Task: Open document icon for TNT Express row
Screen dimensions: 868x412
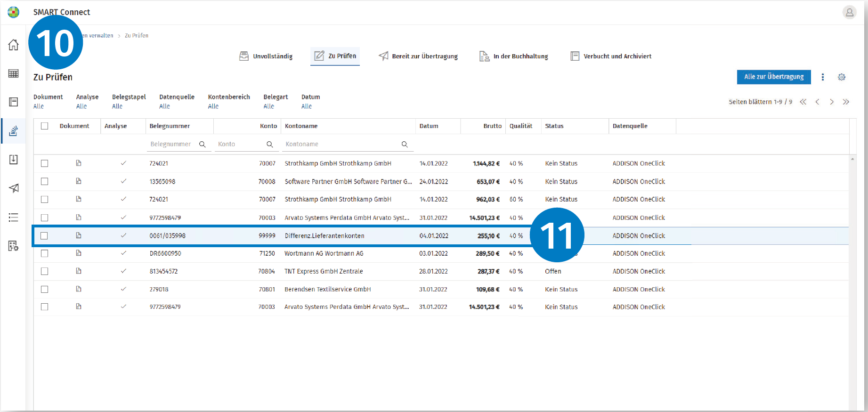Action: 79,271
